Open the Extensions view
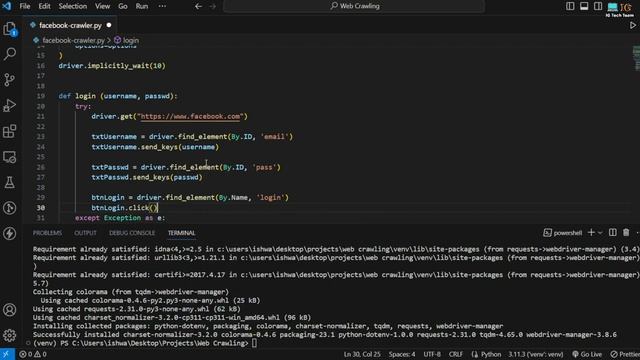 point(10,131)
